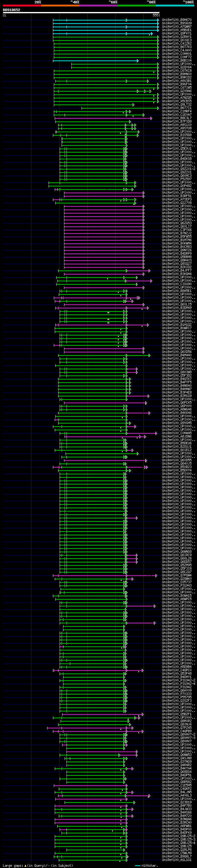This screenshot has height=868, width=197.
Task: Choose hit UniRef100_B9GF04
Action: 177,84
